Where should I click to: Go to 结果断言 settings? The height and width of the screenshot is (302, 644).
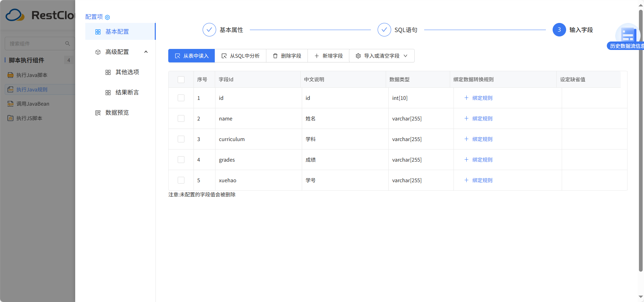(x=127, y=92)
